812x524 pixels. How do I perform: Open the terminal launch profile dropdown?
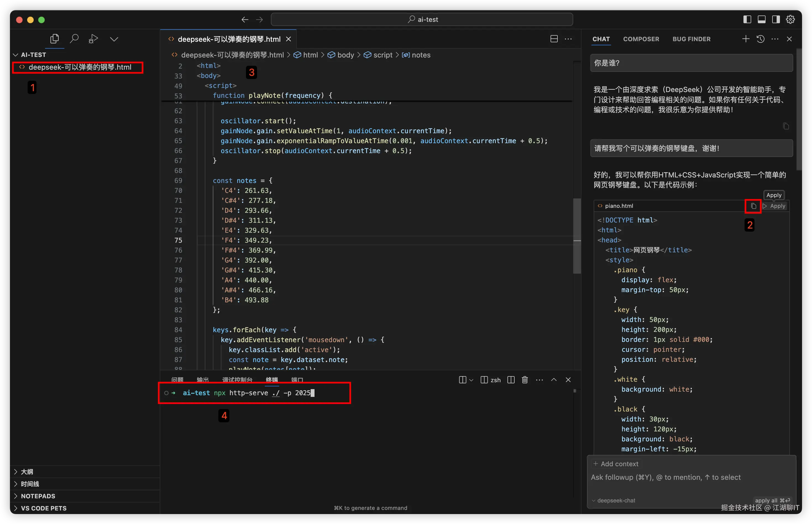click(x=471, y=380)
